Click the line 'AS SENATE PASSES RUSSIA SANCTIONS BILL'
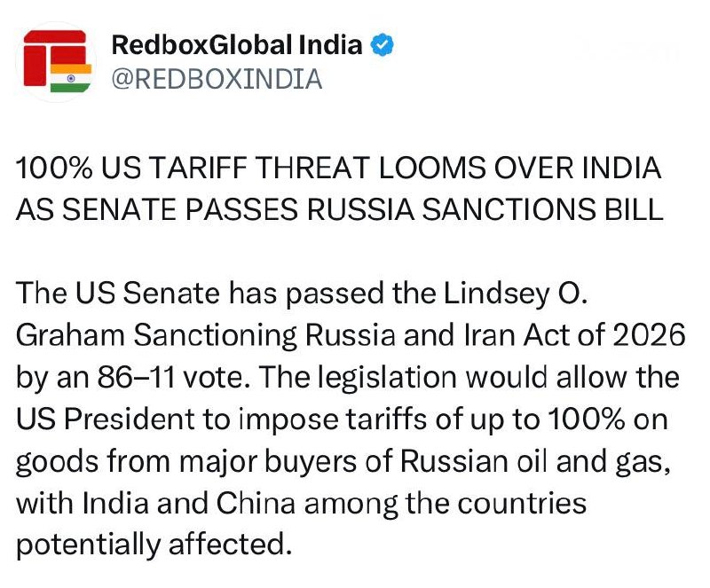 (x=340, y=209)
